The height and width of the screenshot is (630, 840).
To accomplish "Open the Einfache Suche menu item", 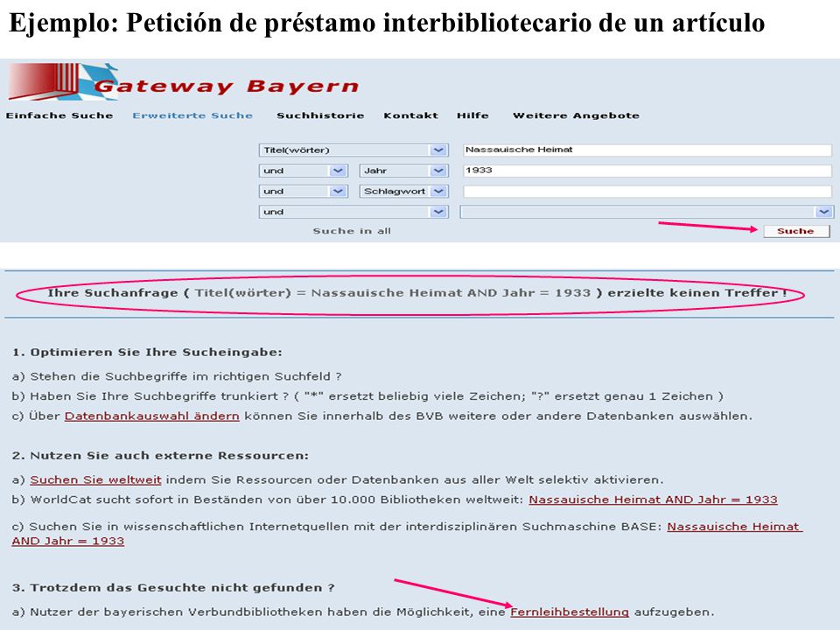I will 59,115.
